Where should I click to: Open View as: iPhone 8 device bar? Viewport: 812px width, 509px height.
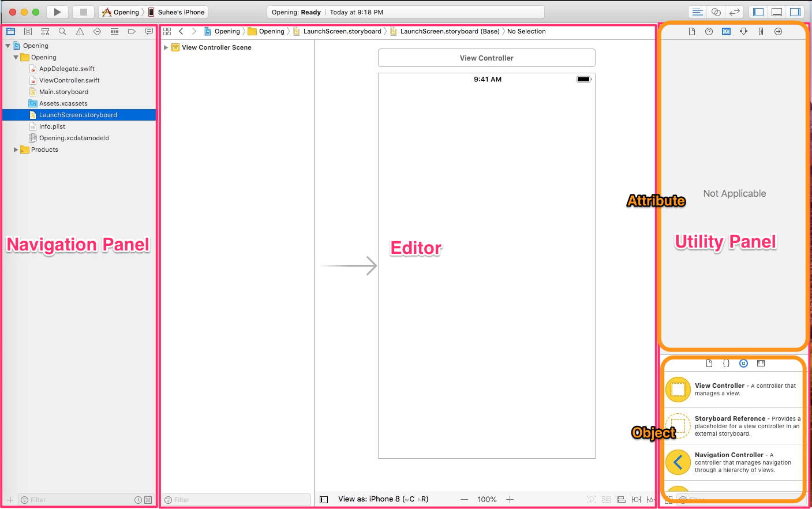[x=383, y=499]
